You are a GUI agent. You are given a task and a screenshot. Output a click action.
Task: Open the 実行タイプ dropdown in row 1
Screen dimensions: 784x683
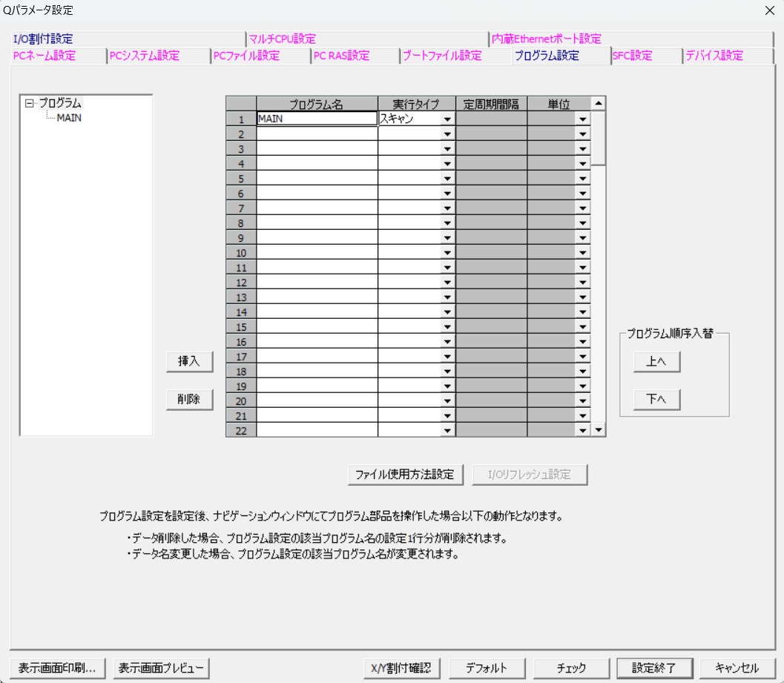[x=447, y=119]
